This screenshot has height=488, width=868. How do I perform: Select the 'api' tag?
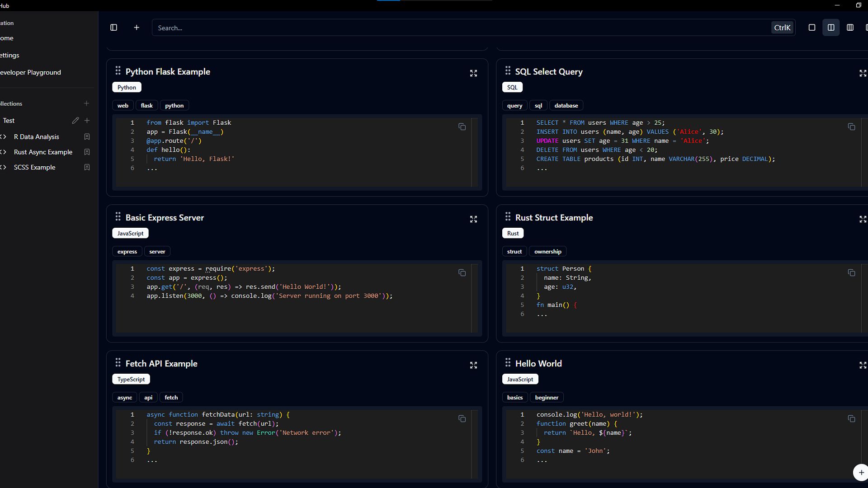click(x=148, y=398)
